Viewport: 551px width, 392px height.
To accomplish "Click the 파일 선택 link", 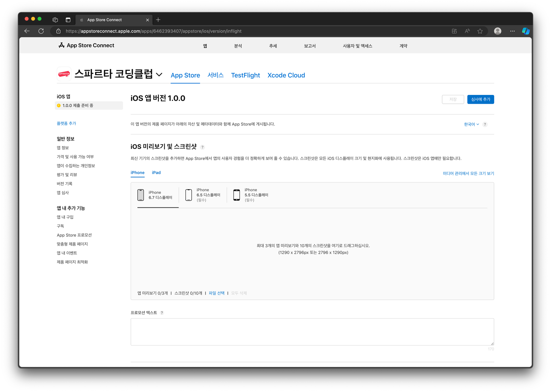I will click(217, 293).
